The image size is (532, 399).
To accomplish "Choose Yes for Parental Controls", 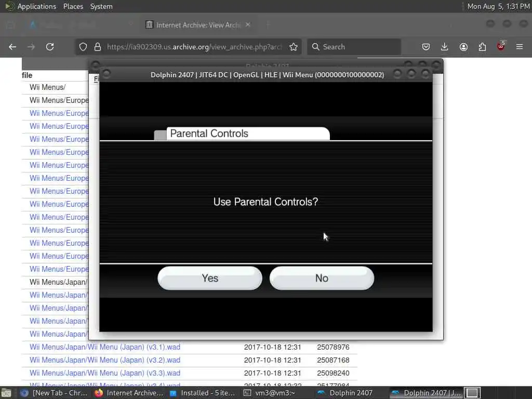I will click(x=210, y=278).
